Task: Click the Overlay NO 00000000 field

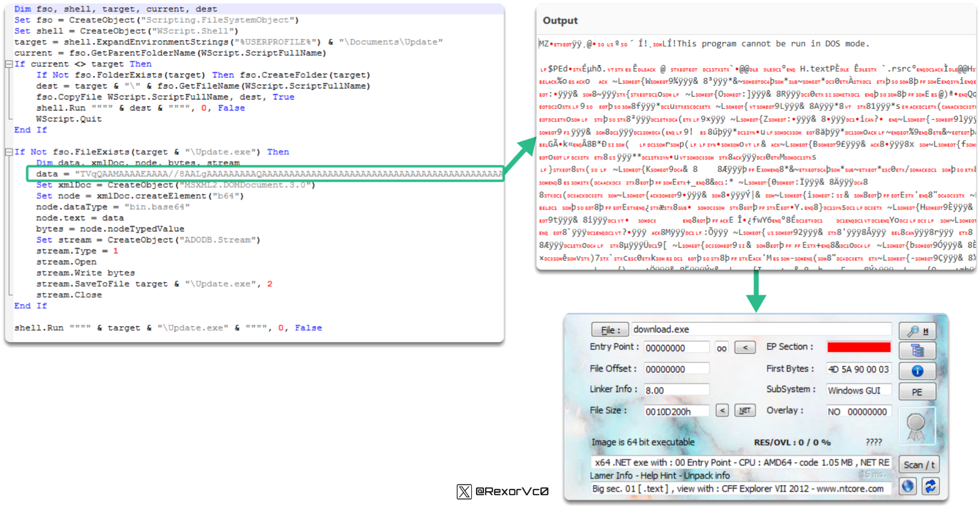Action: tap(858, 411)
